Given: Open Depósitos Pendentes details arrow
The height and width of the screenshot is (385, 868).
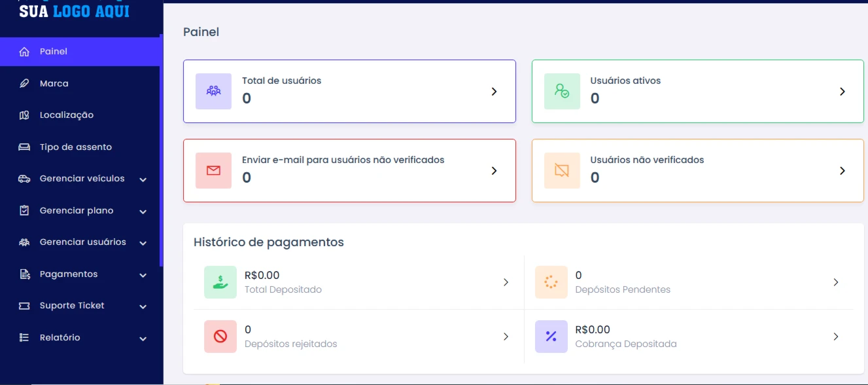Looking at the screenshot, I should point(836,282).
